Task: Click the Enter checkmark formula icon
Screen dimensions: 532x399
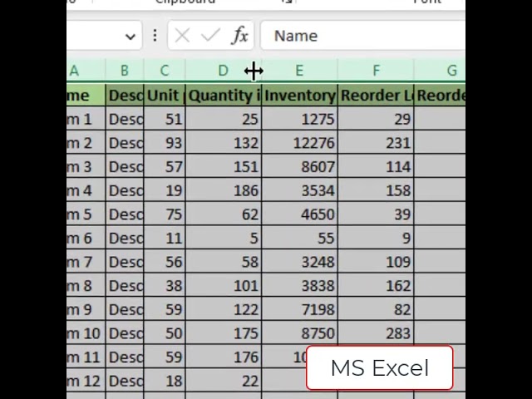Action: tap(210, 36)
